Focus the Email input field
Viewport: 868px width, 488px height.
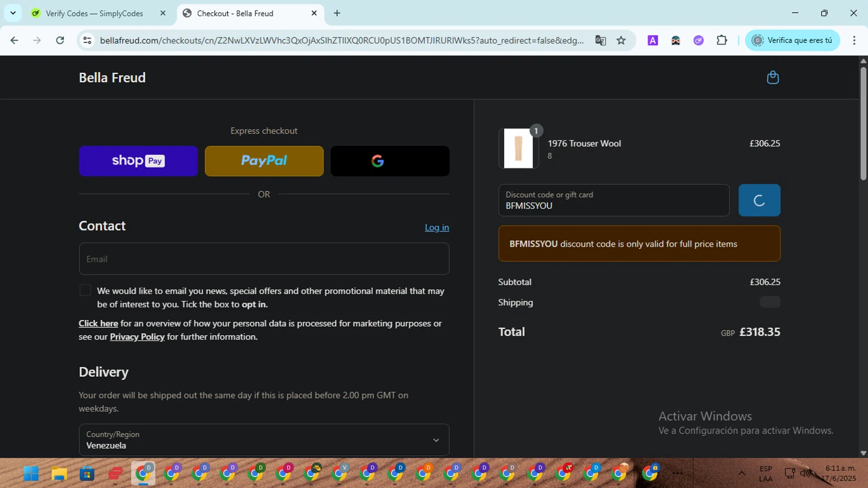[x=264, y=259]
